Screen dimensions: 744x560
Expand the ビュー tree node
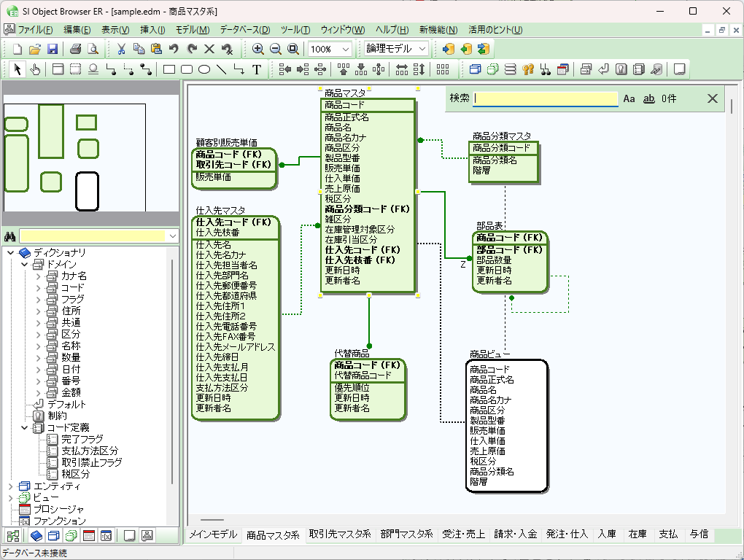tap(11, 497)
